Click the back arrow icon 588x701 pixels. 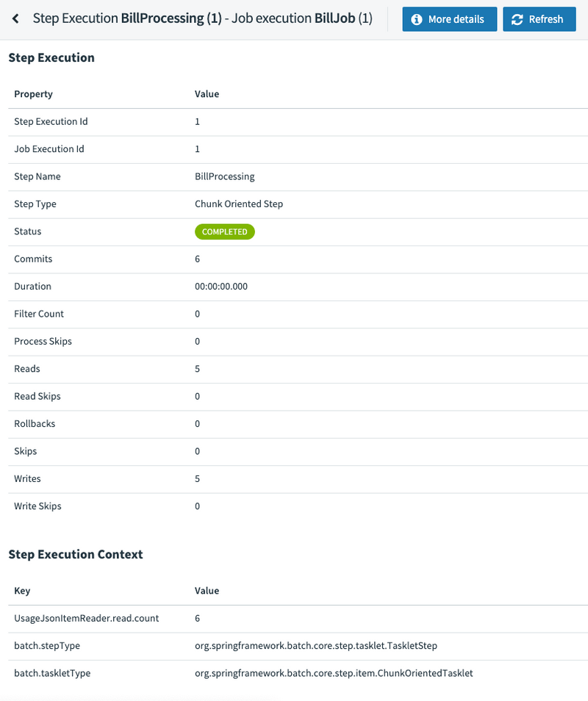[x=15, y=19]
